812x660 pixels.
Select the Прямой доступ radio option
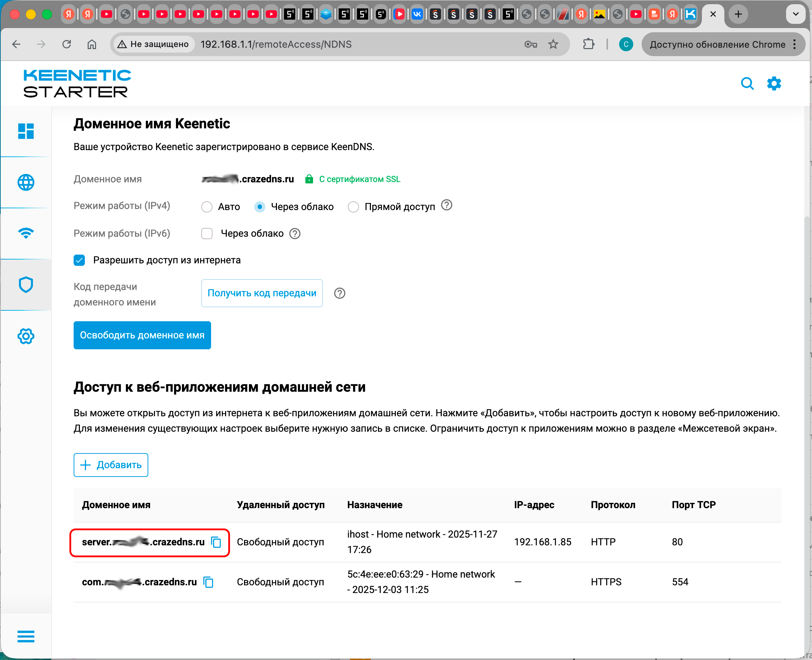tap(353, 207)
